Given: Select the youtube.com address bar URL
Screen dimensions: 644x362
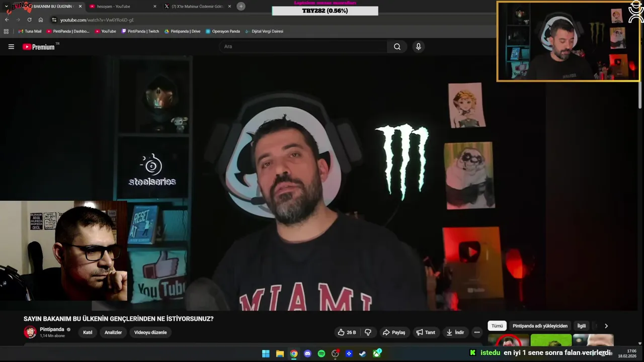Looking at the screenshot, I should coord(97,20).
